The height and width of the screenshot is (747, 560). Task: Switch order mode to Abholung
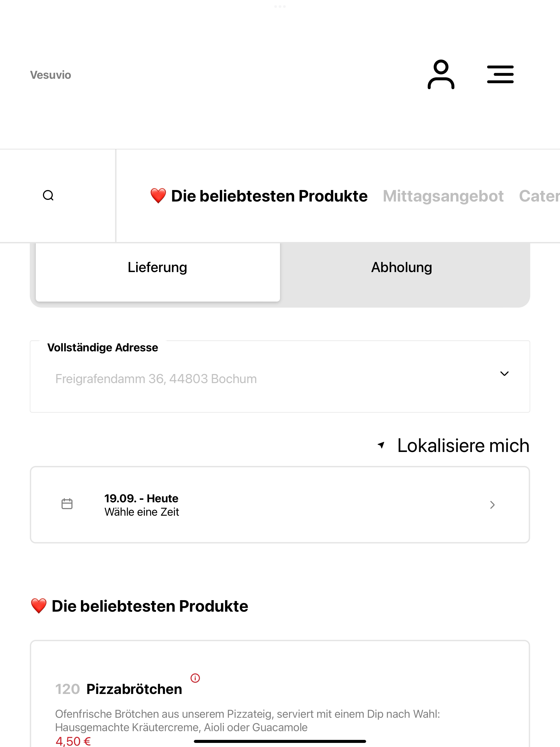(402, 267)
